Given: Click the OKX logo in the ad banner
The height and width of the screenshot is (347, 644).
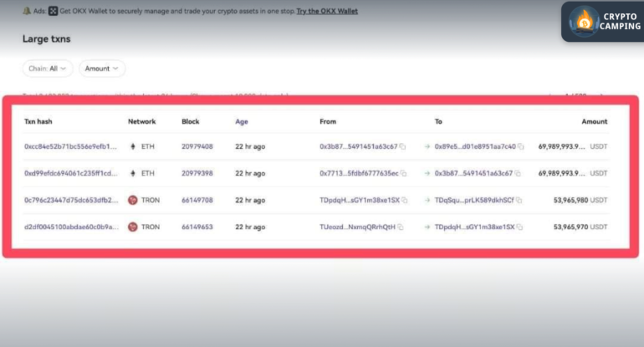Looking at the screenshot, I should click(x=53, y=11).
